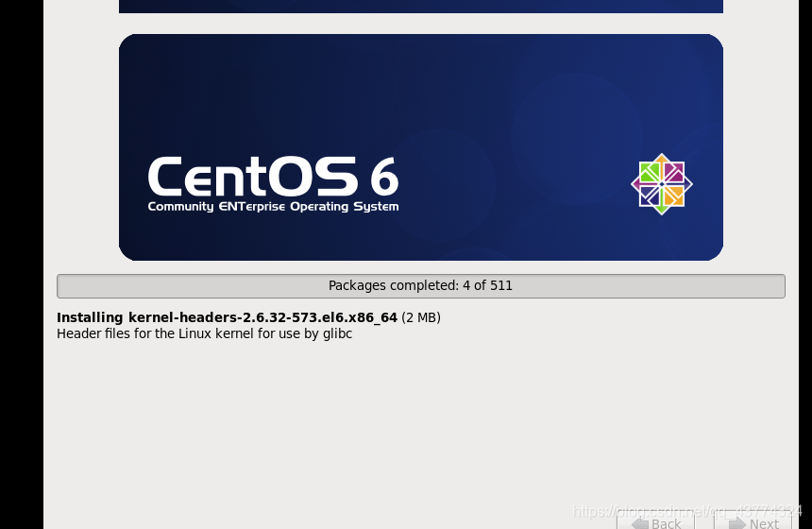Click the CentOS pinwheel logo icon

(661, 184)
